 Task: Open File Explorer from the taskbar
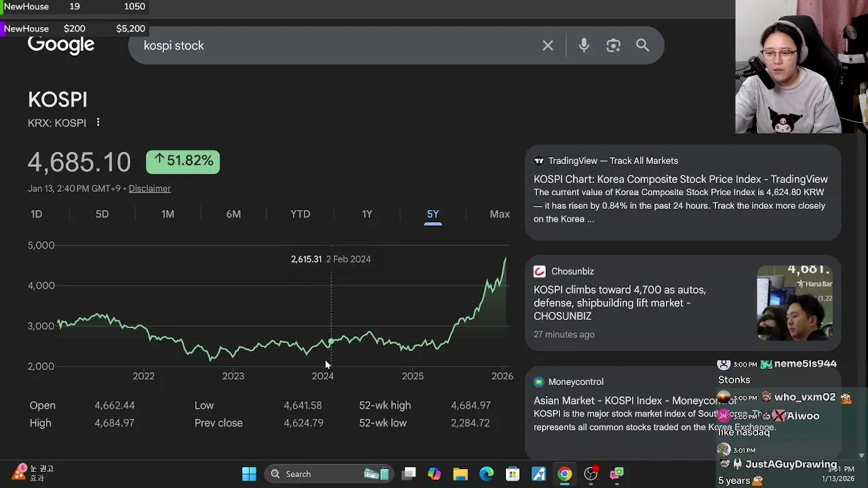(460, 474)
